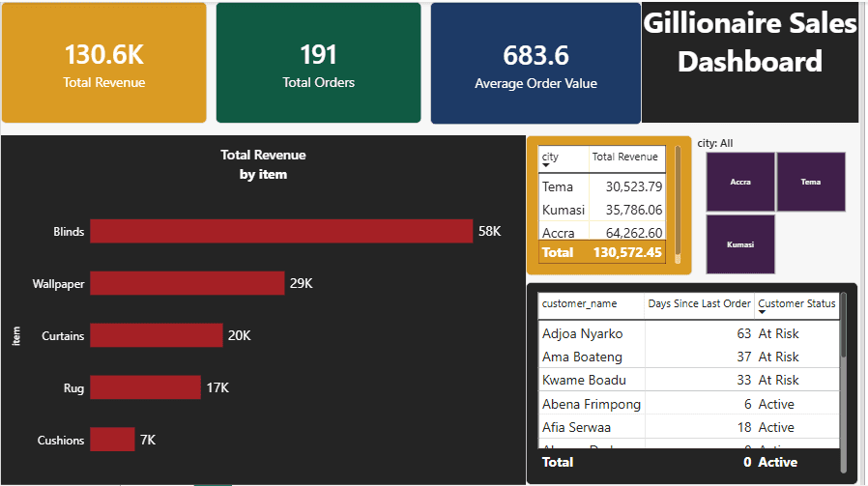Click the Total Revenue 130.6K card
Image resolution: width=868 pixels, height=486 pixels.
(104, 63)
